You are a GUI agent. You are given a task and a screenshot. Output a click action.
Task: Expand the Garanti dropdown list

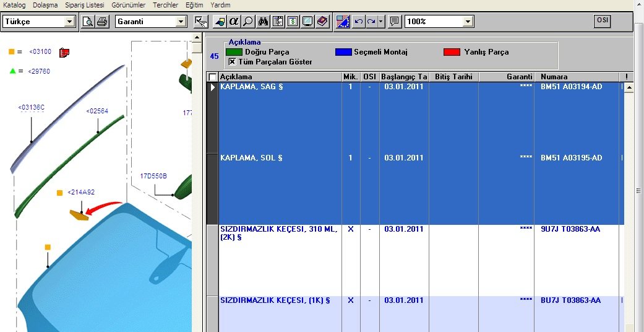(181, 22)
